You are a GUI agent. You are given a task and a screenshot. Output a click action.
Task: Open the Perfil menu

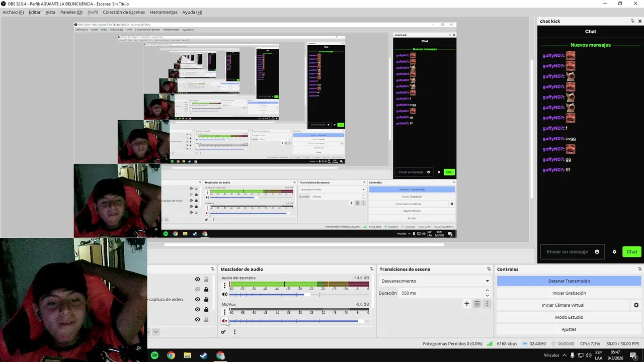point(93,12)
